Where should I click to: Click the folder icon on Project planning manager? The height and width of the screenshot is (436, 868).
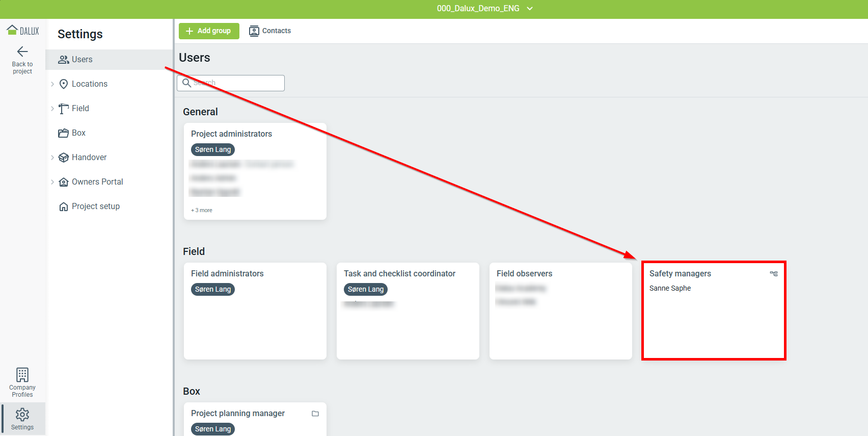pos(315,414)
